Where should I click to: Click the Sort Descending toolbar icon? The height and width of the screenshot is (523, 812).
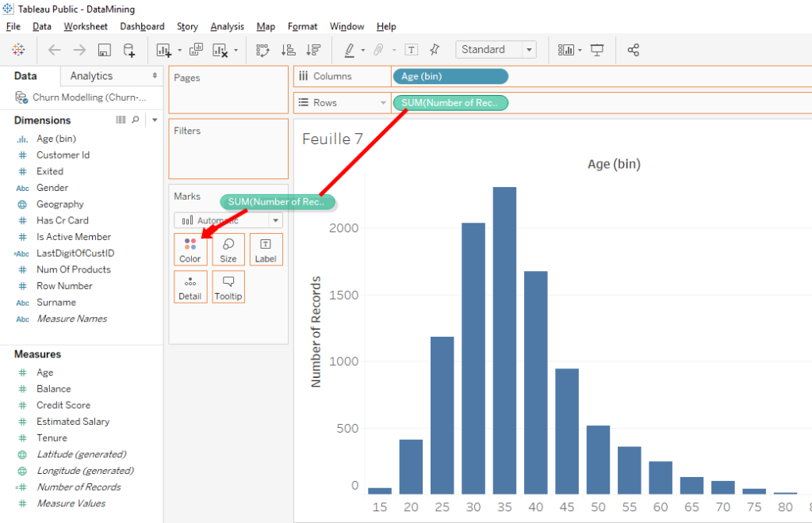coord(312,49)
